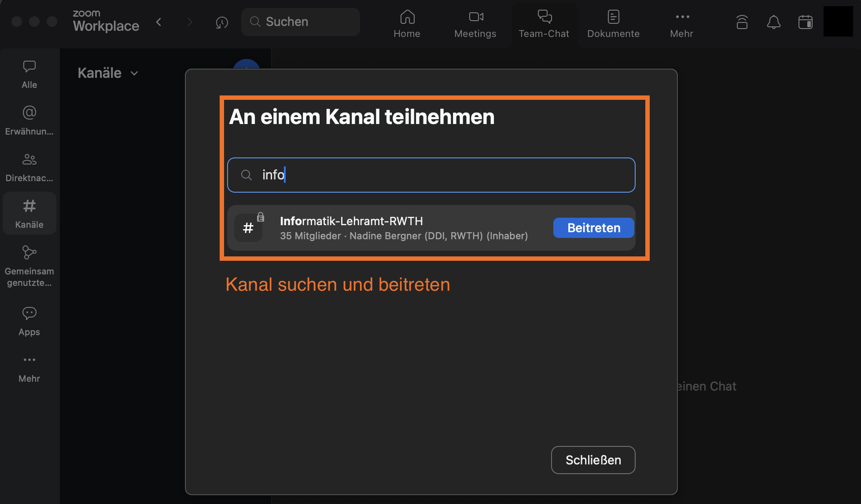861x504 pixels.
Task: Click the profile avatar in the top right
Action: click(838, 21)
